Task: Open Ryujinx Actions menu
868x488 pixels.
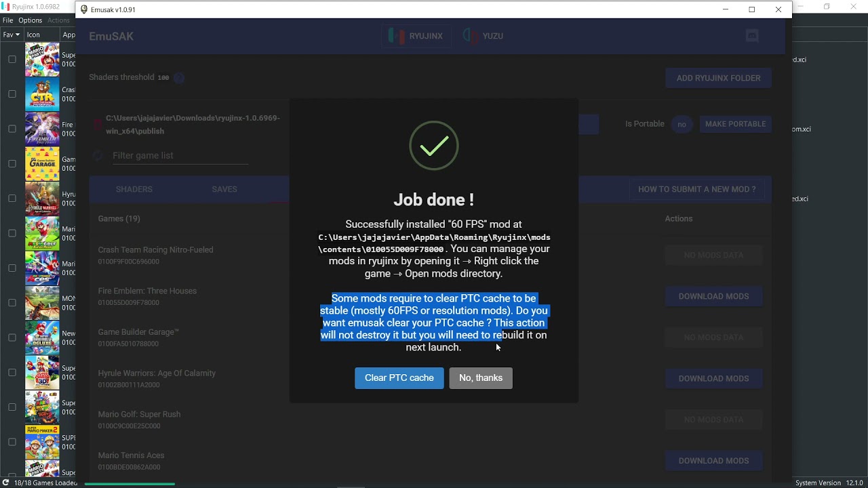Action: [x=58, y=20]
